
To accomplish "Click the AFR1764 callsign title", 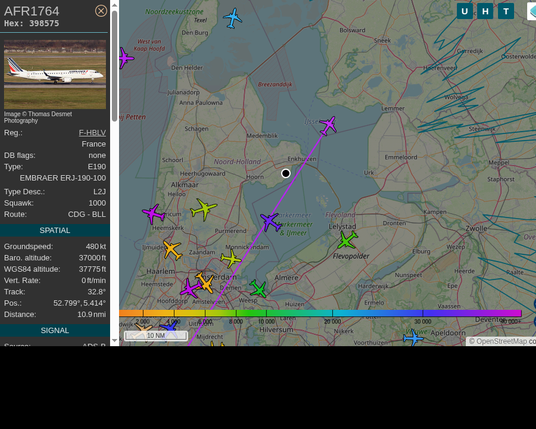I will click(31, 11).
